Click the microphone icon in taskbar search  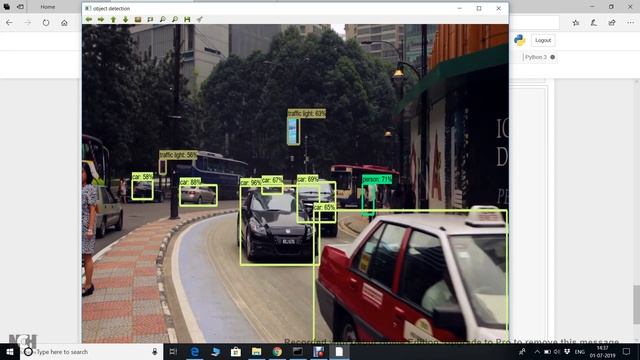click(x=155, y=352)
